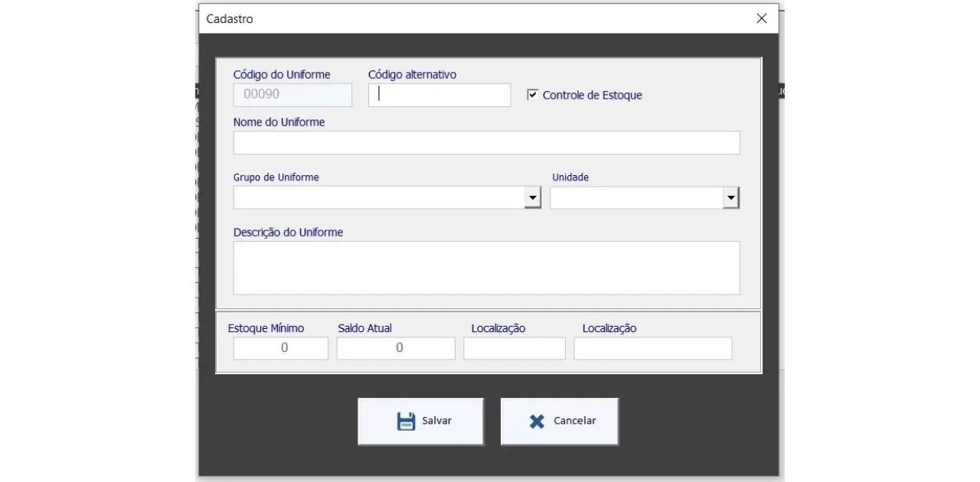Image resolution: width=980 pixels, height=482 pixels.
Task: Click the Grupo de Uniforme label
Action: [276, 177]
